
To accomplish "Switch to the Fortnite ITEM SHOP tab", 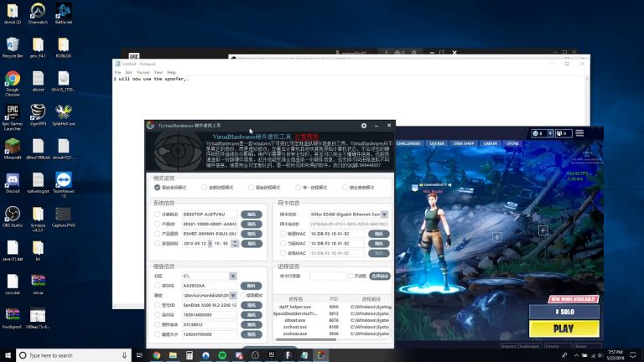I will 464,143.
